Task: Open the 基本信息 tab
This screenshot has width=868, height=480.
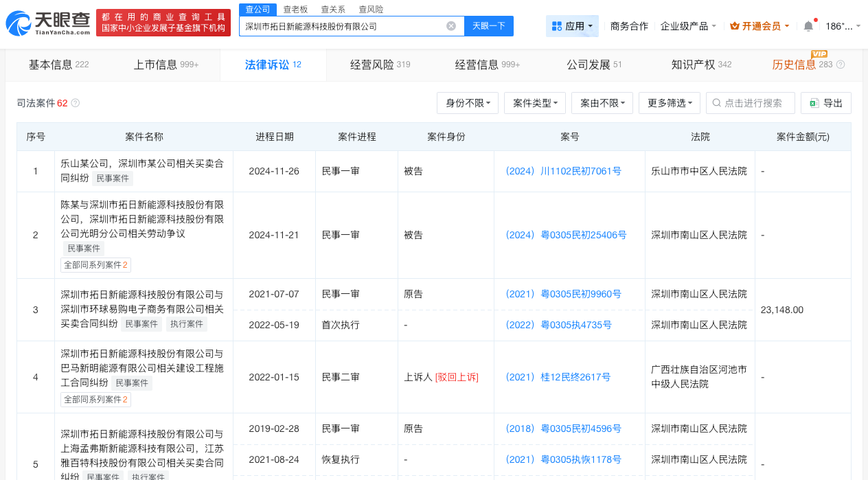Action: click(x=58, y=65)
